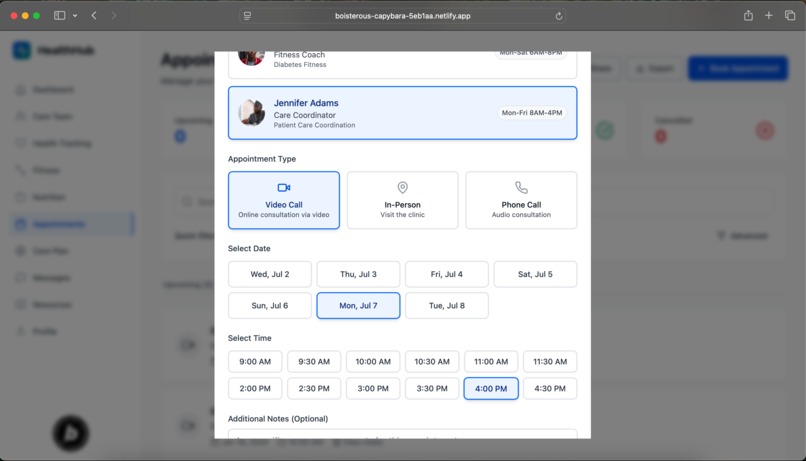Click the Diabetes Fitness specialty text

(300, 64)
